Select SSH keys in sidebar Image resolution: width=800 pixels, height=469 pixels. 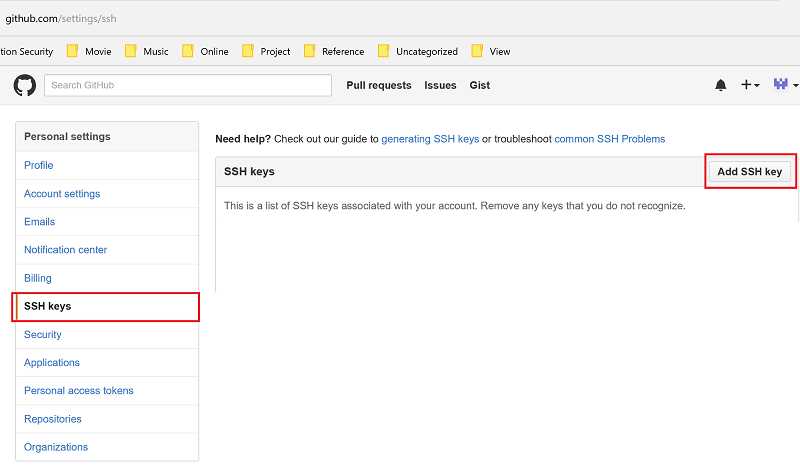pos(107,306)
